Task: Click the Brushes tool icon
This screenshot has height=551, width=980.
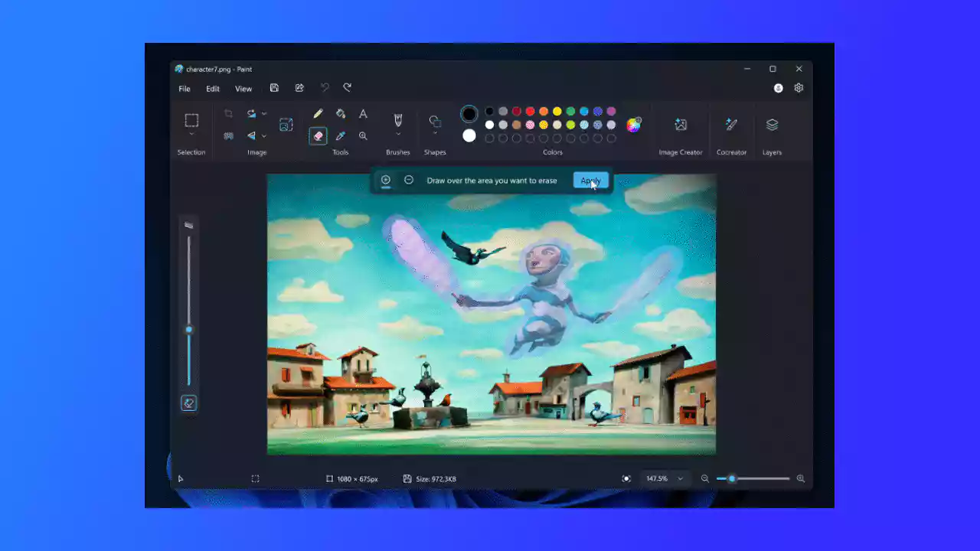Action: [397, 120]
